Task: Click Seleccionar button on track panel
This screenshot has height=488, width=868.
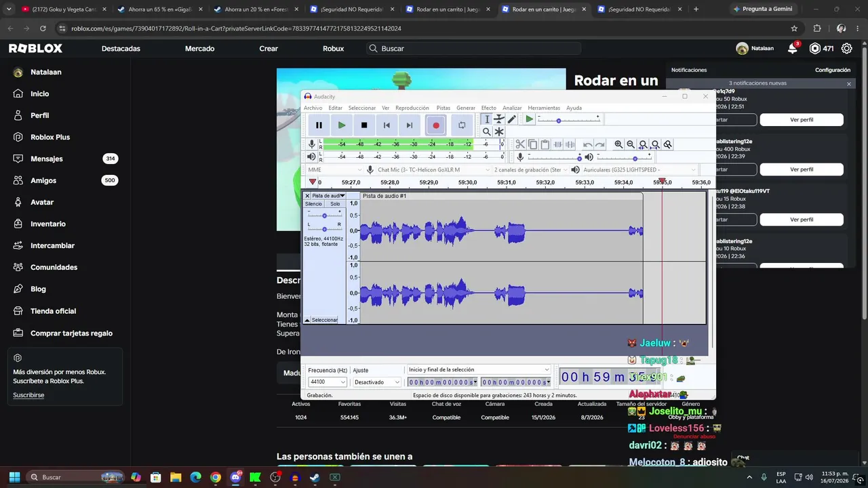Action: click(325, 320)
